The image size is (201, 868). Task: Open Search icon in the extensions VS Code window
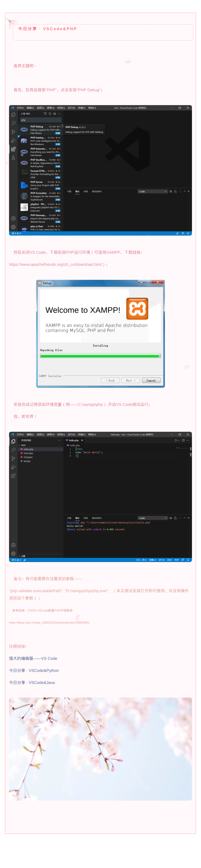click(x=13, y=123)
